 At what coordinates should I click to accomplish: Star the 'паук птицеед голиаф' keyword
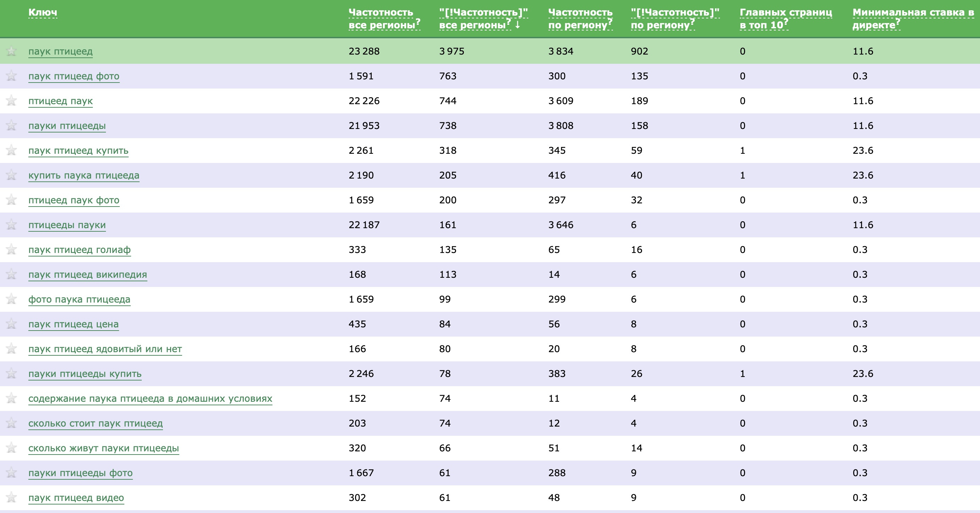point(11,249)
